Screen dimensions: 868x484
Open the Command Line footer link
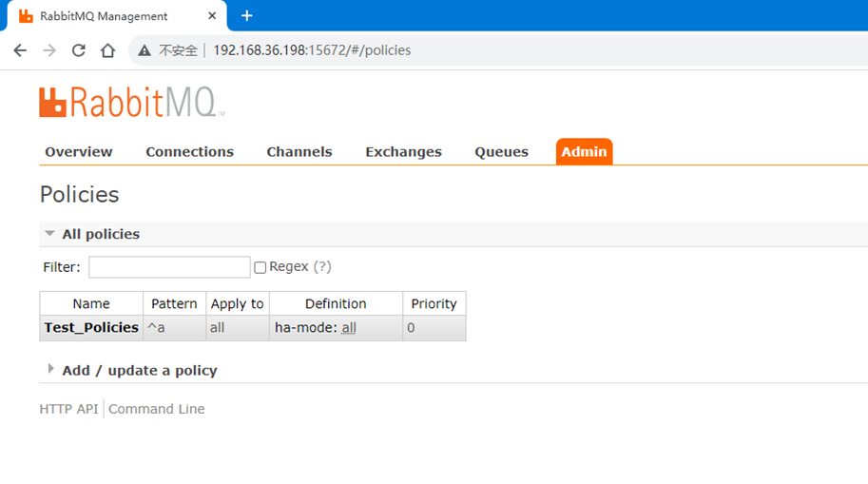coord(157,409)
